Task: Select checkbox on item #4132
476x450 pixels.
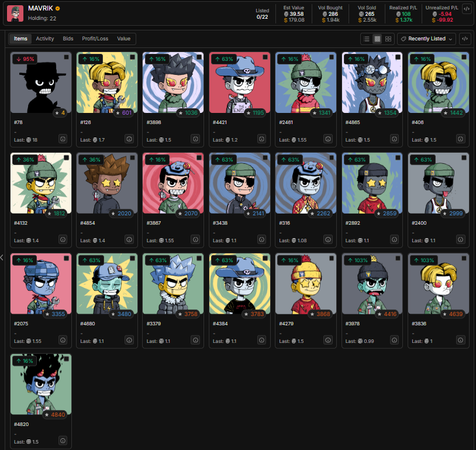Action: (x=66, y=157)
